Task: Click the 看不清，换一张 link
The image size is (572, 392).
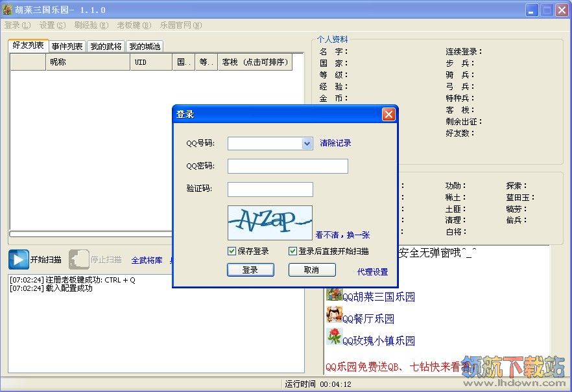Action: coord(342,235)
